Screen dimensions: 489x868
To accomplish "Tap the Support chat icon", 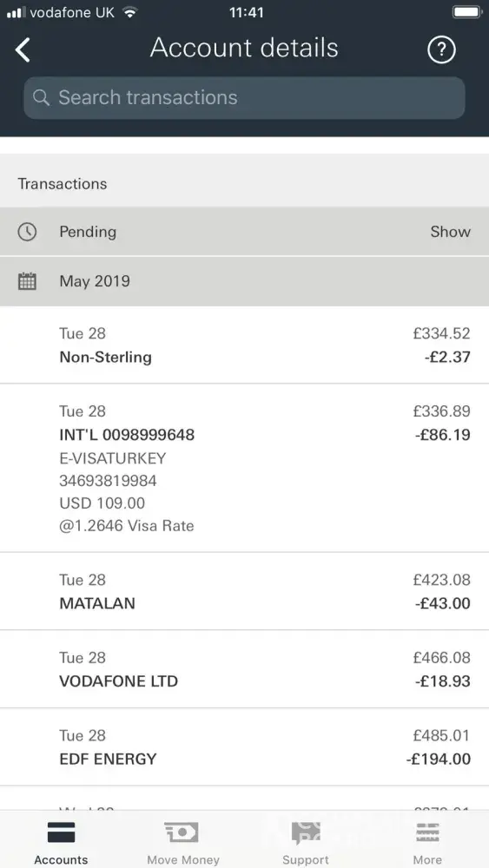I will coord(306,832).
